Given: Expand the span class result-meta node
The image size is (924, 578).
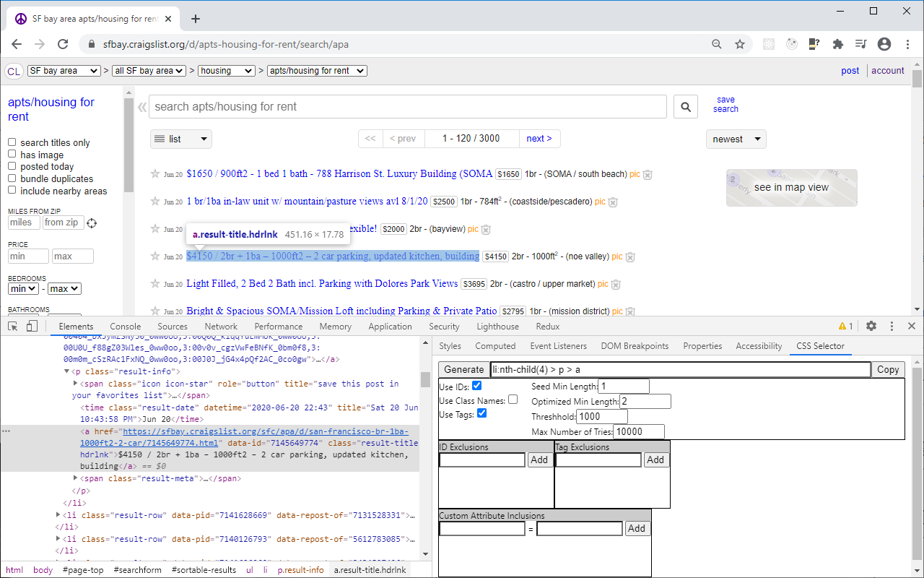Looking at the screenshot, I should (76, 478).
